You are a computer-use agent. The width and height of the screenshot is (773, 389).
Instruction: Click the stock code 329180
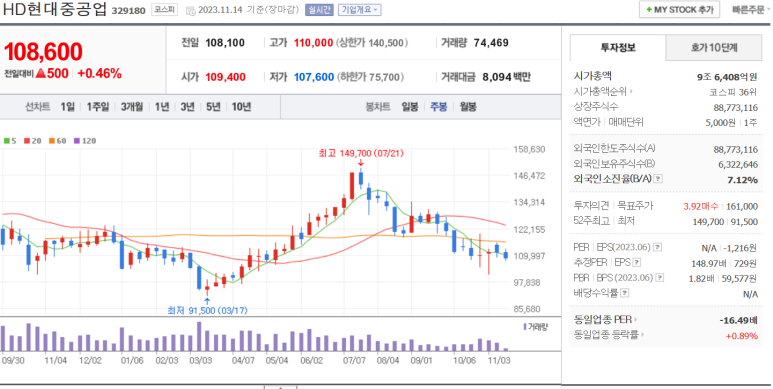click(x=129, y=11)
